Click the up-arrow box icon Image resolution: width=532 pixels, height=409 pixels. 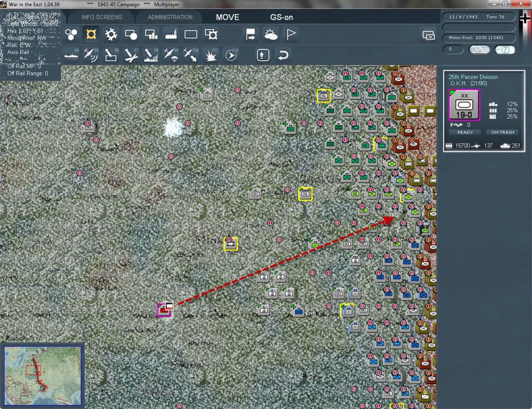pyautogui.click(x=263, y=55)
